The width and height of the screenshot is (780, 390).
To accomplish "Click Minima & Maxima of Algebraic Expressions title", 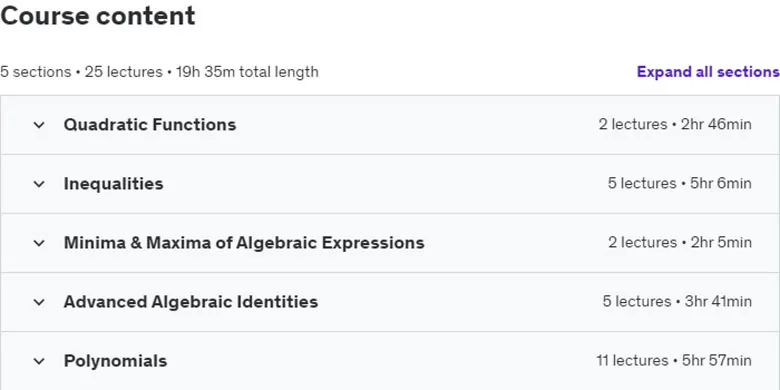I will pyautogui.click(x=244, y=243).
